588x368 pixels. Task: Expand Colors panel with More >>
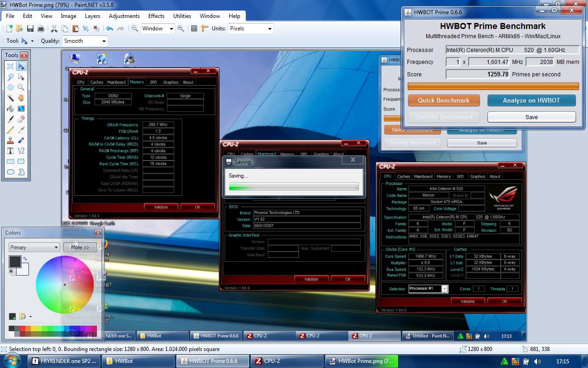click(80, 247)
